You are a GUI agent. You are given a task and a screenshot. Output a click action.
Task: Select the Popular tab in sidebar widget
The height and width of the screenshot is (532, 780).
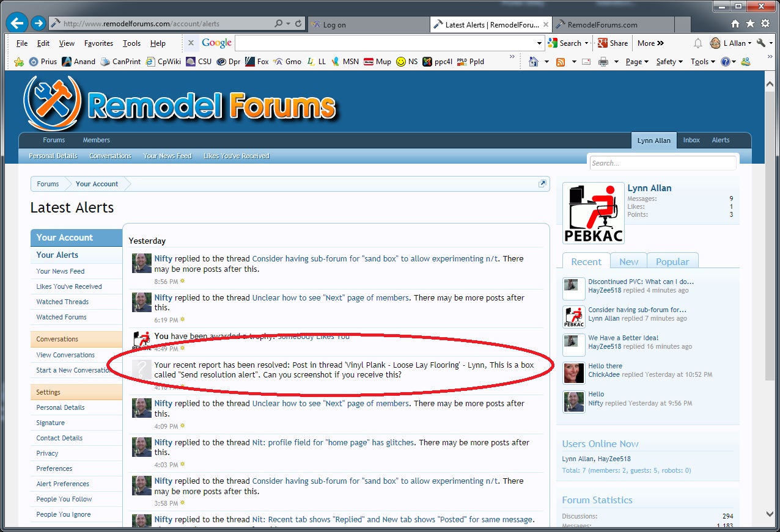[672, 261]
